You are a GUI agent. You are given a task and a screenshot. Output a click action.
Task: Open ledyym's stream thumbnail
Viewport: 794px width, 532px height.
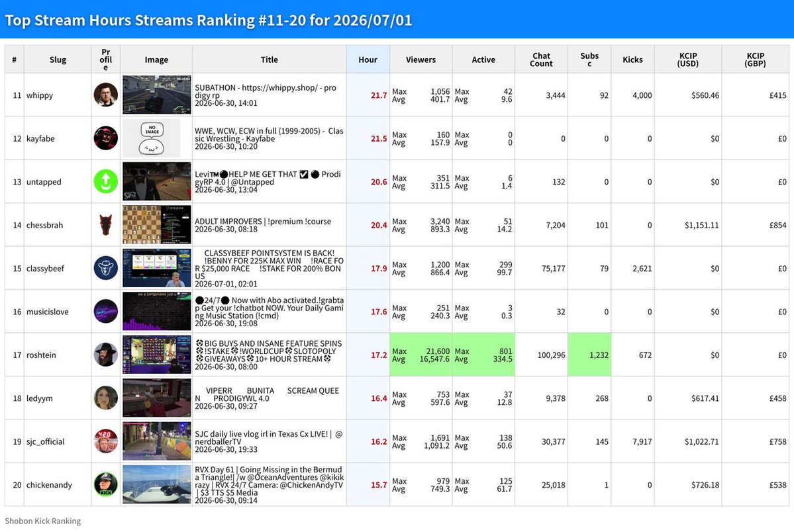click(156, 398)
